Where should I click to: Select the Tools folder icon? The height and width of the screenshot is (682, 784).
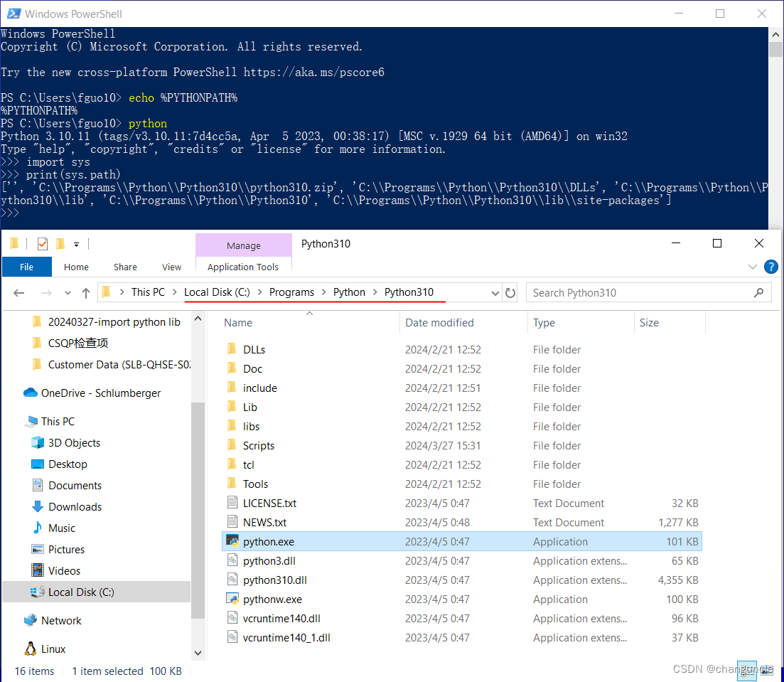click(232, 484)
